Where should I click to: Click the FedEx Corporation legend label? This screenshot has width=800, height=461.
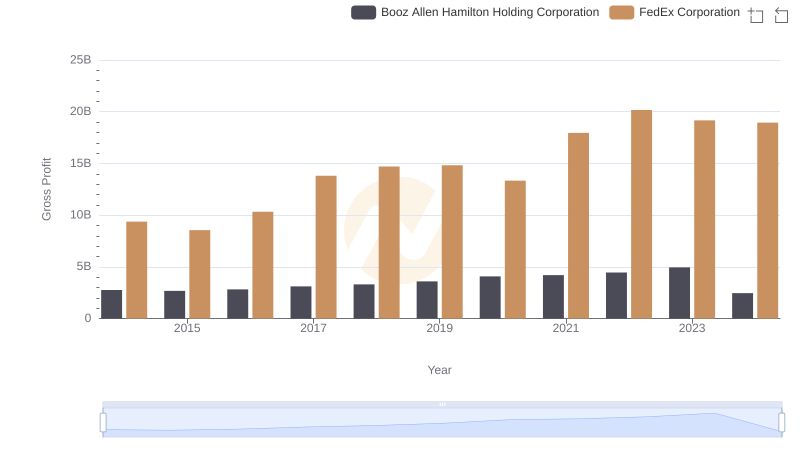pyautogui.click(x=689, y=12)
